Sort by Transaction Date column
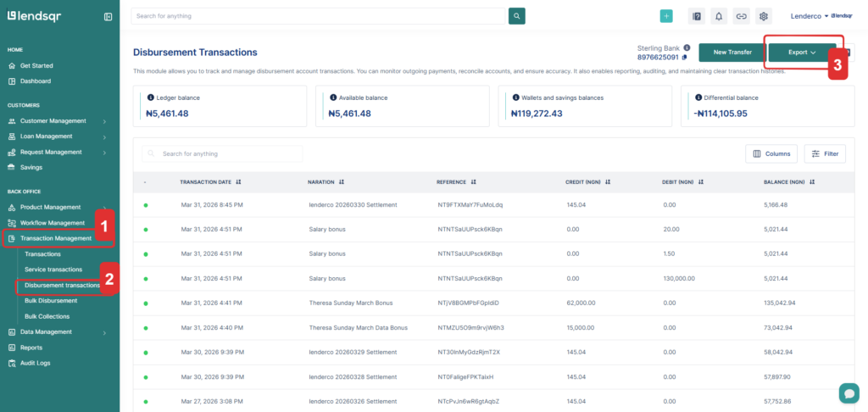The width and height of the screenshot is (868, 412). tap(239, 181)
